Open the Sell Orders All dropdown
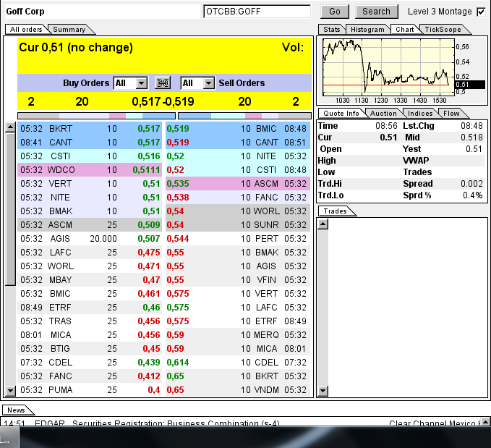Viewport: 491px width, 448px height. tap(197, 83)
